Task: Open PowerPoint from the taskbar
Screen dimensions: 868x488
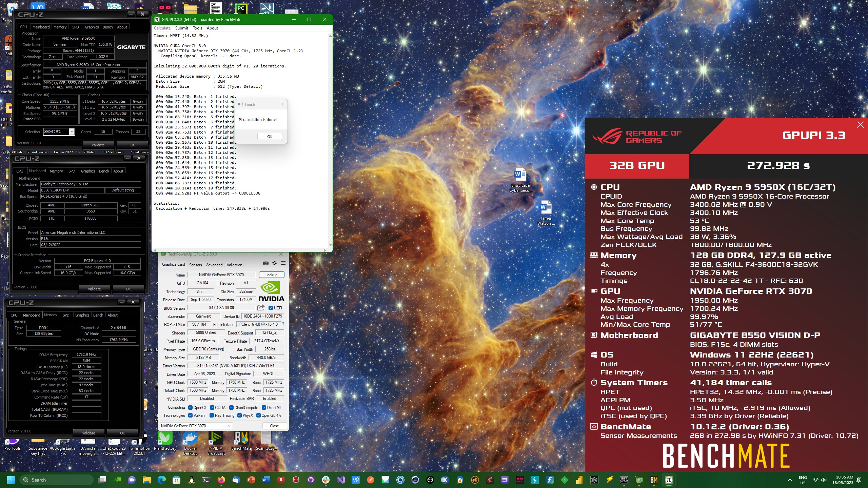Action: (251, 480)
